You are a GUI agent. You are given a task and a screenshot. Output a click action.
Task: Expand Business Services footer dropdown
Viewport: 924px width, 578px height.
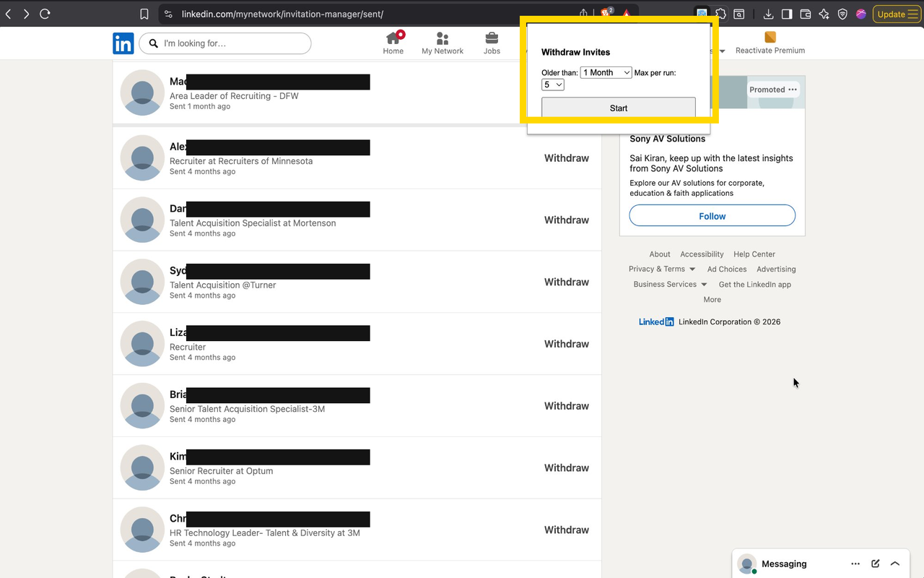(670, 284)
